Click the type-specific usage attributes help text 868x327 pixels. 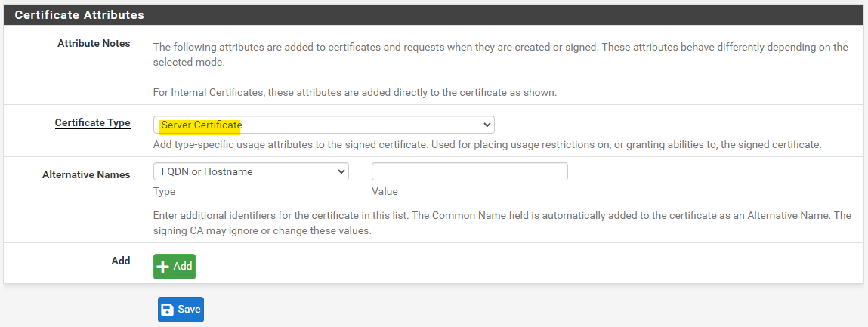487,143
